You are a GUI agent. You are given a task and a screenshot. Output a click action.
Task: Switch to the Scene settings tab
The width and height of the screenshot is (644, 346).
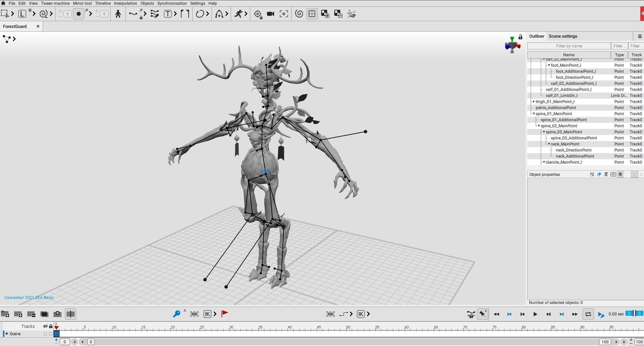563,36
